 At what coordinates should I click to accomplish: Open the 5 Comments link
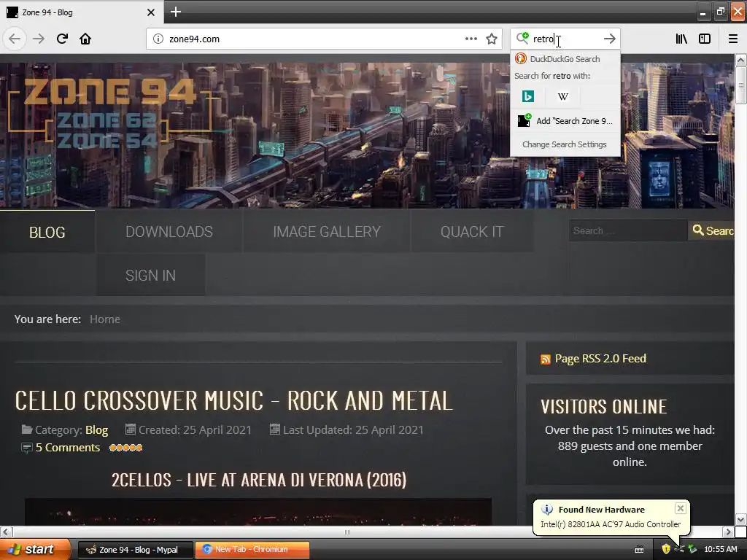click(x=68, y=448)
